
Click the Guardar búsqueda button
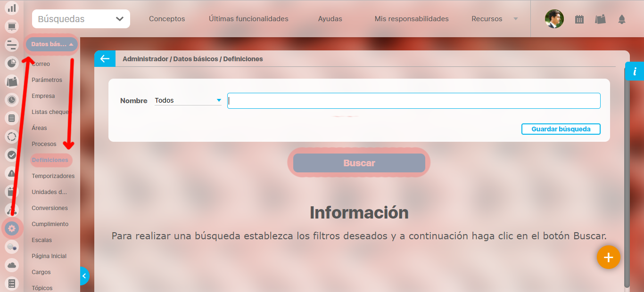561,129
